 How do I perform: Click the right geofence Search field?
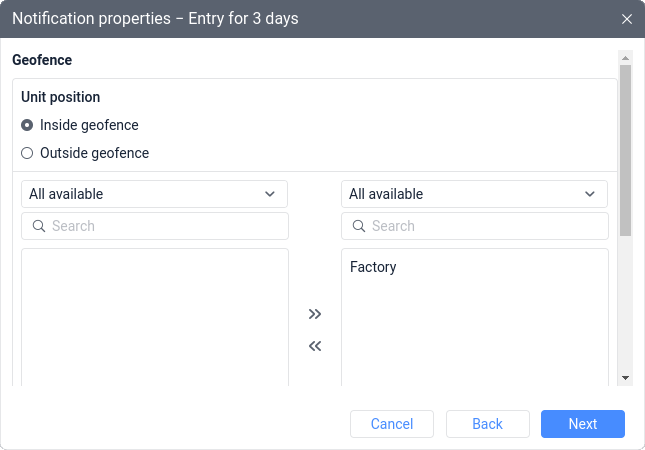tap(485, 226)
